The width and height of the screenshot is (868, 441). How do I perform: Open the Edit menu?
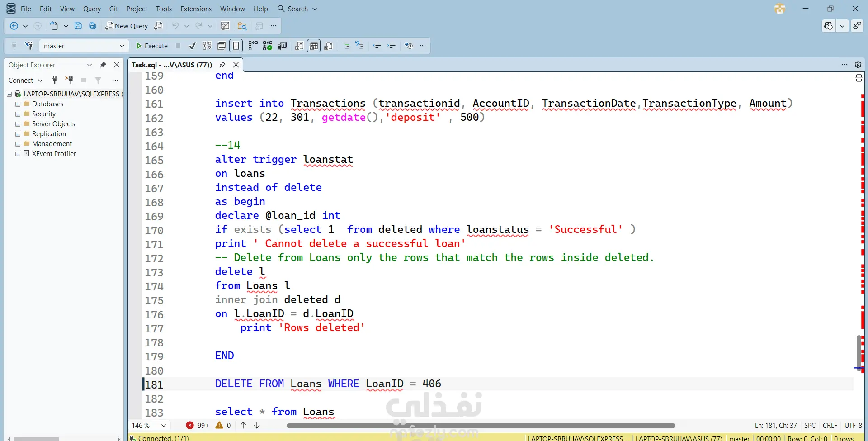point(46,9)
